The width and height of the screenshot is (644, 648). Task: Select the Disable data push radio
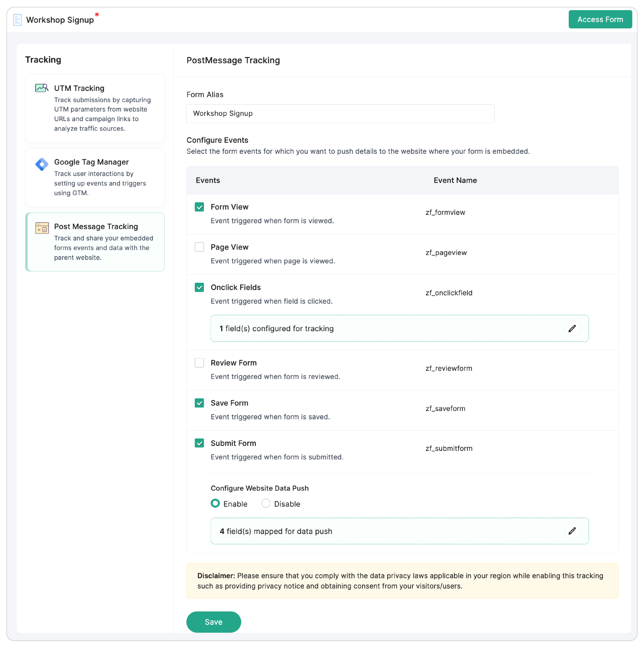point(266,504)
